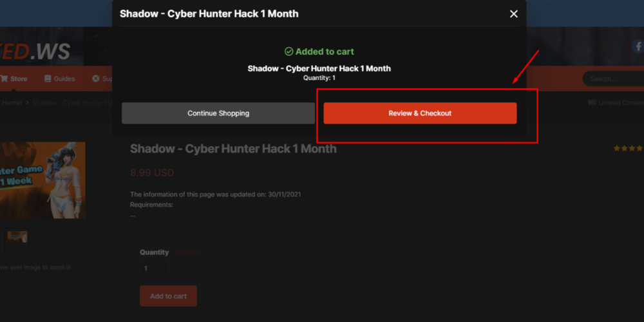The image size is (644, 322).
Task: Select the small product thumbnail image
Action: [17, 240]
